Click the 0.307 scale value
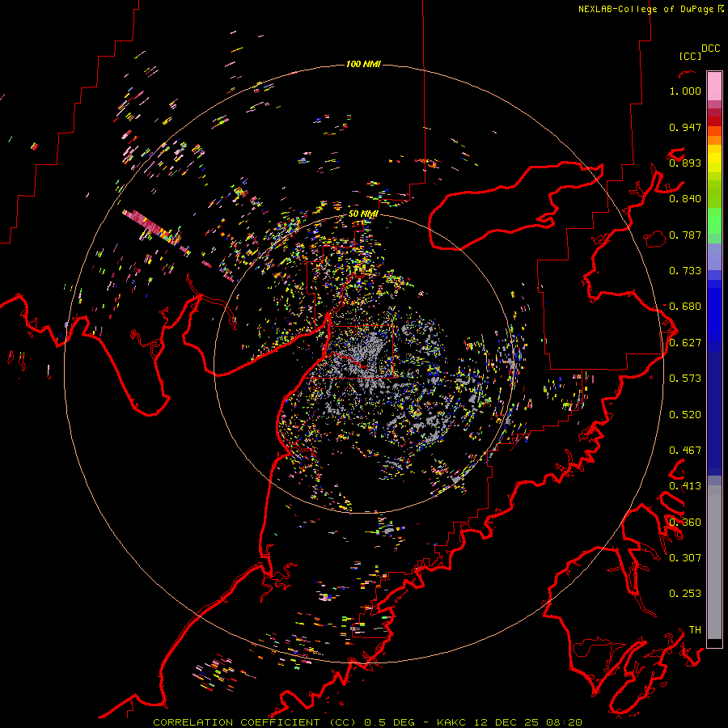This screenshot has height=728, width=728. click(685, 558)
